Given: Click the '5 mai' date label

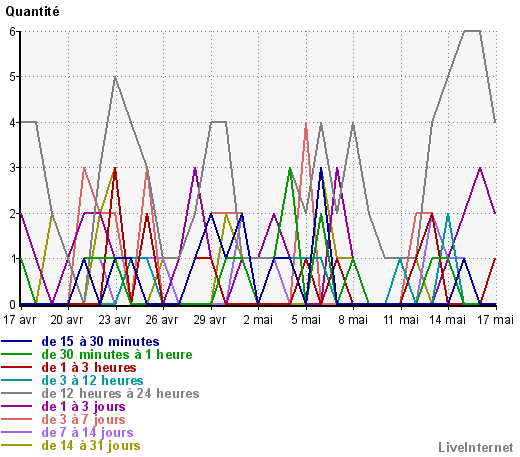Looking at the screenshot, I should coord(306,320).
